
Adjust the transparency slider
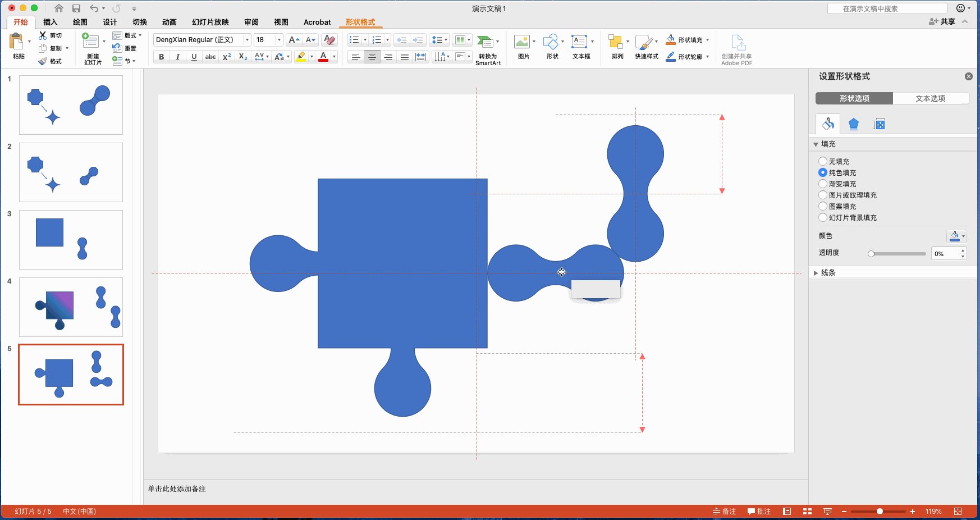pos(871,254)
